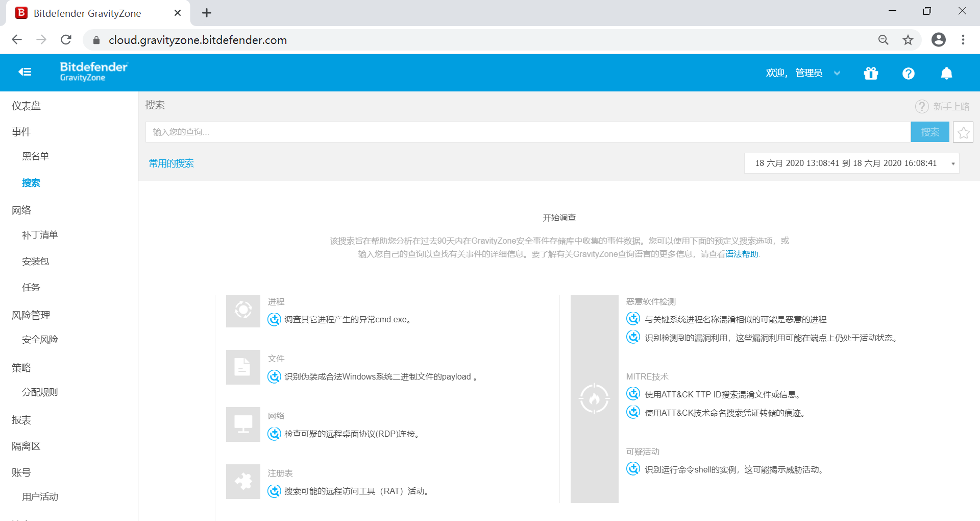Open 策略 in the sidebar
This screenshot has width=980, height=521.
(x=21, y=368)
